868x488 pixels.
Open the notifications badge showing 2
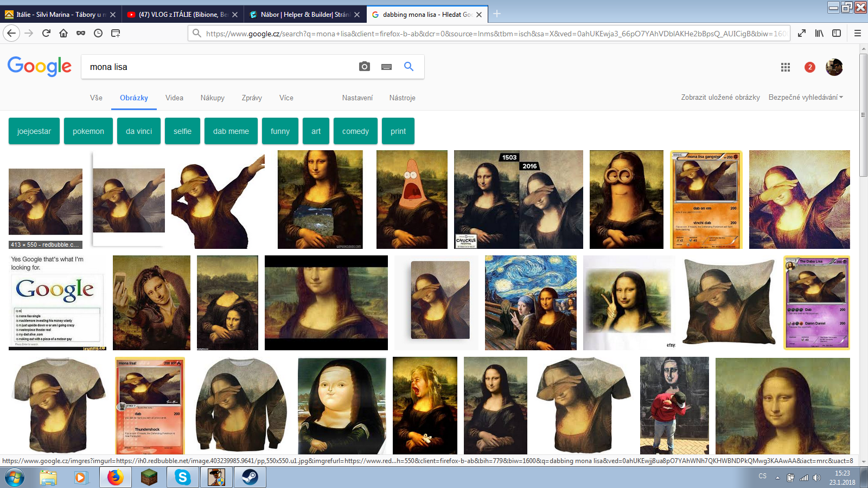[x=809, y=67]
